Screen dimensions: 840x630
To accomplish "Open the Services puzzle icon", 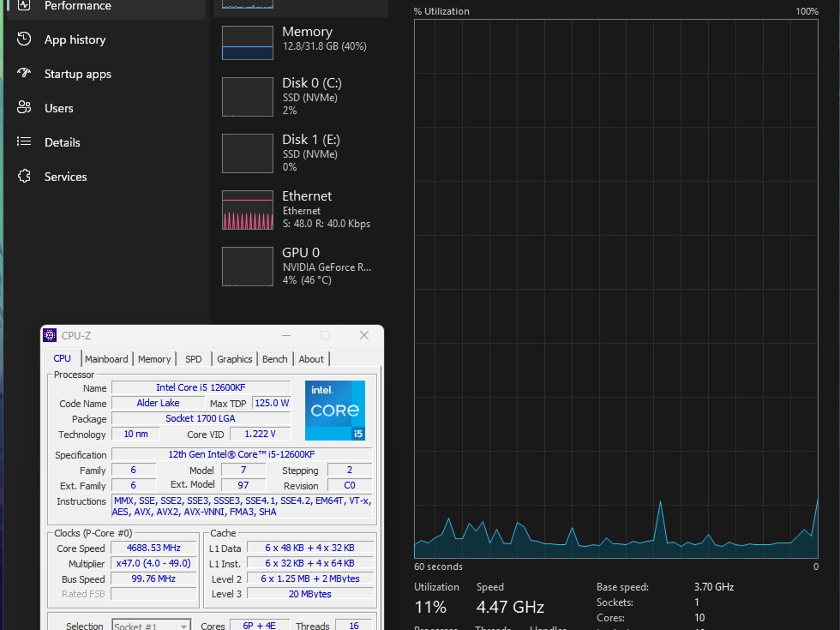I will 24,176.
